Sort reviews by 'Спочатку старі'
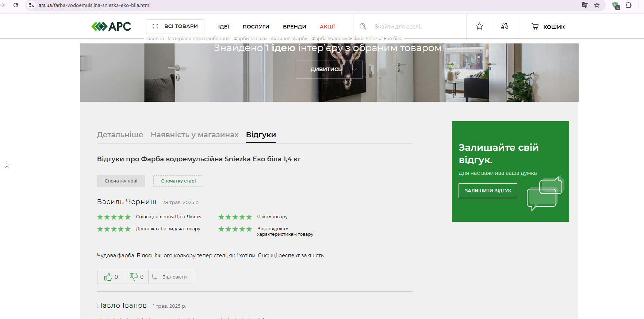 178,181
